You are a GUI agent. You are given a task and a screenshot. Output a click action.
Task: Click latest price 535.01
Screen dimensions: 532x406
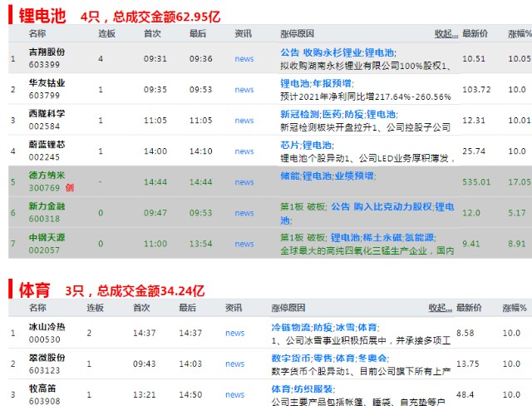pos(476,182)
